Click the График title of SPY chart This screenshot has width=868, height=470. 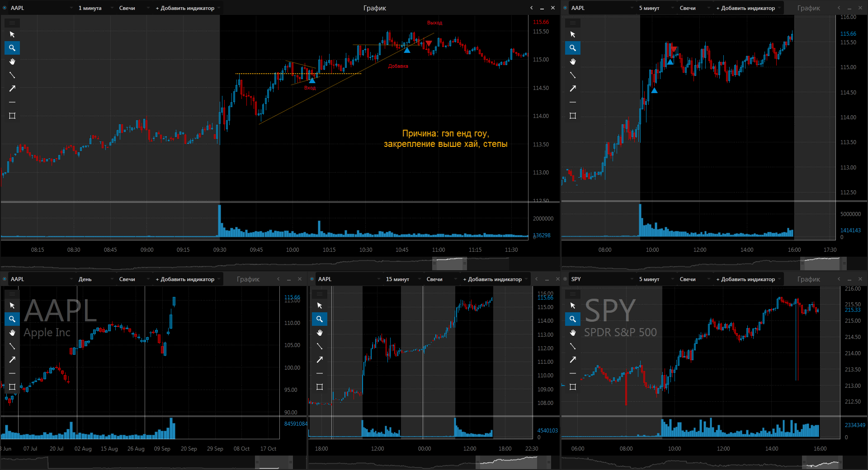809,279
